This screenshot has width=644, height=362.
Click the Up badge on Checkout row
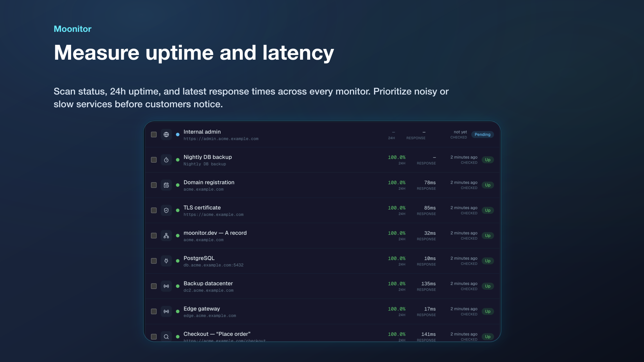point(488,337)
